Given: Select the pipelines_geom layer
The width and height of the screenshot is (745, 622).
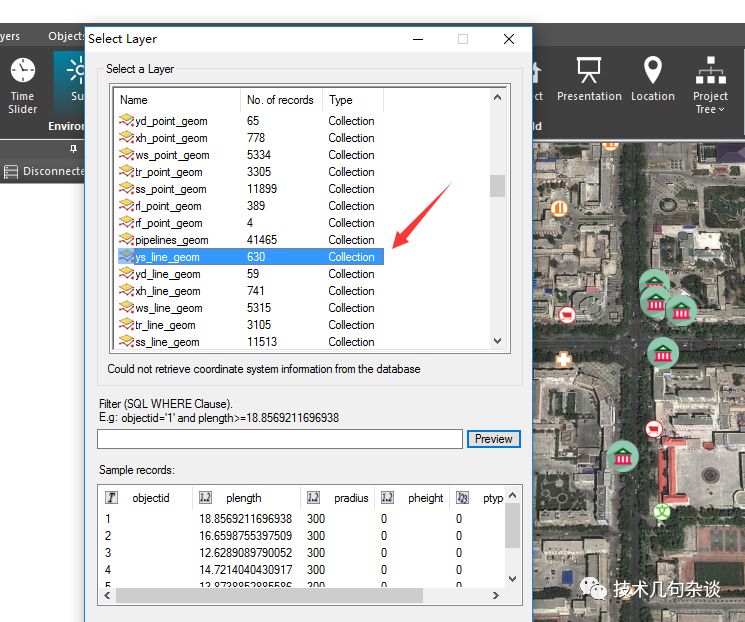Looking at the screenshot, I should 171,240.
